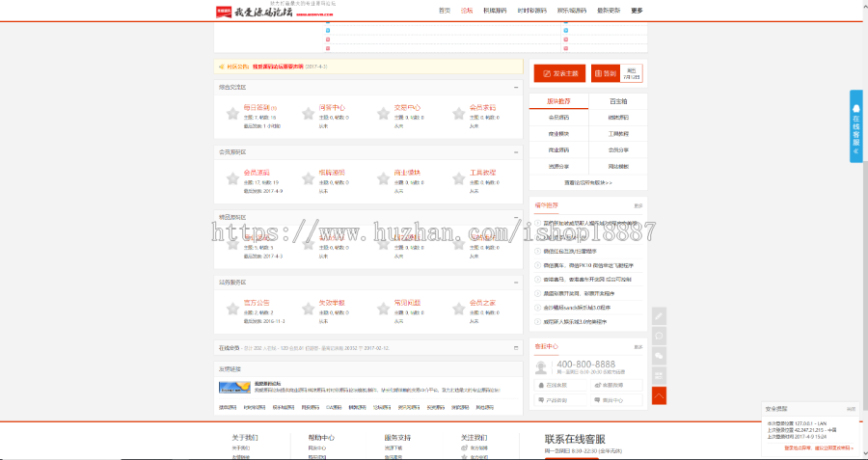Click the red password-change advice link in popup

(819, 447)
